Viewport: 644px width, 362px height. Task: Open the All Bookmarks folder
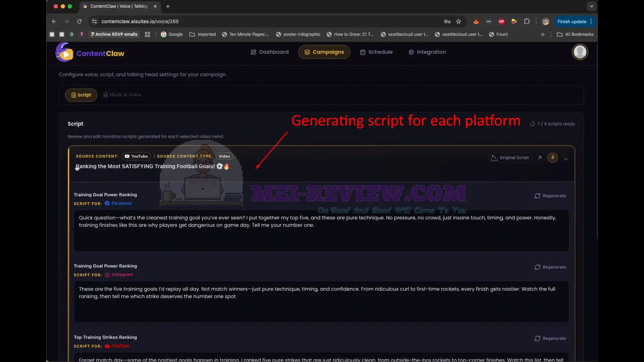(575, 35)
